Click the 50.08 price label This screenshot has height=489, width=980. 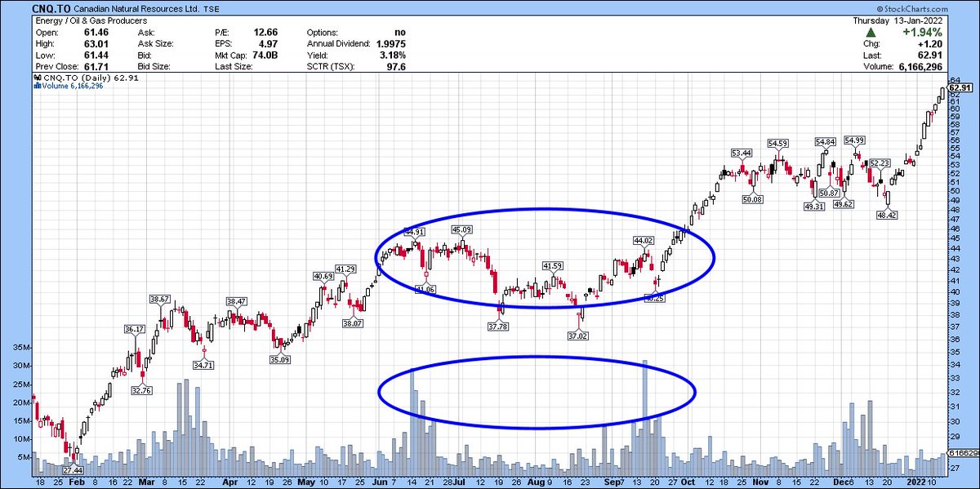753,199
